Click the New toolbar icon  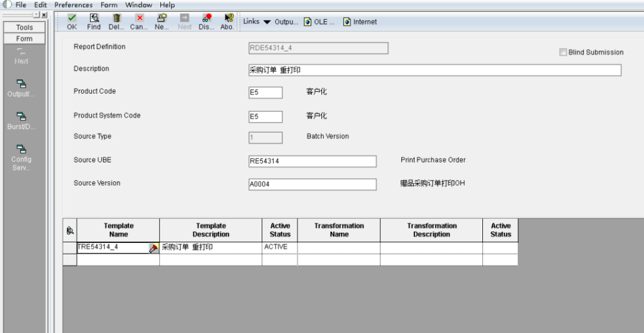[x=162, y=18]
